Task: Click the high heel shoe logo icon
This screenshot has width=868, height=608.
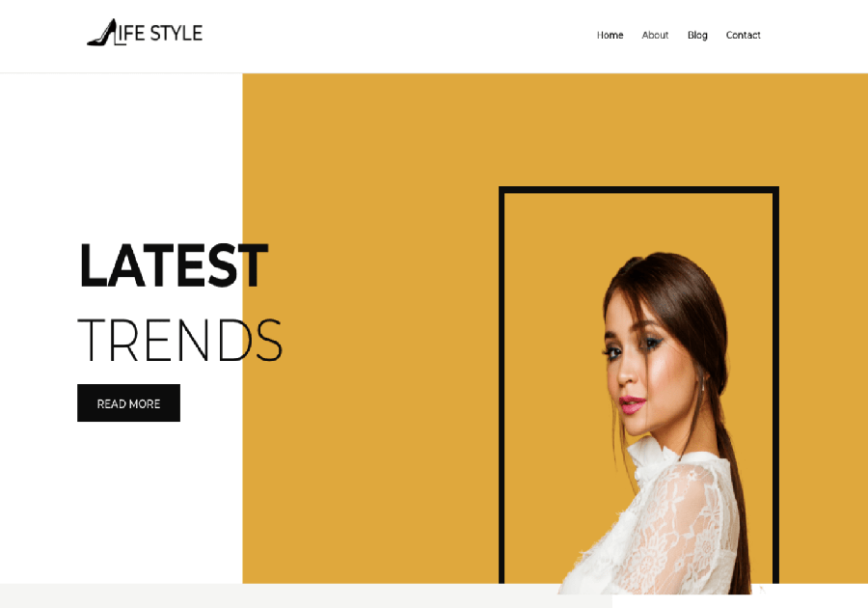Action: [x=101, y=33]
